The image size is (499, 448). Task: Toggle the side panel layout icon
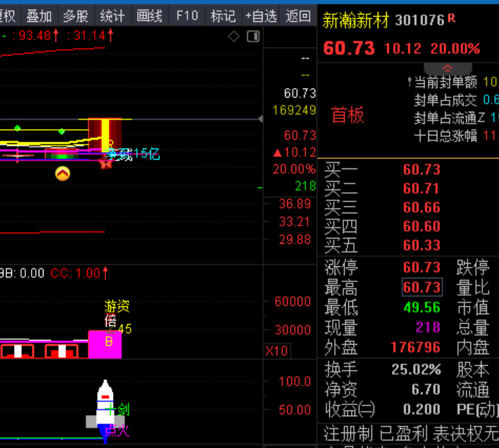point(253,36)
